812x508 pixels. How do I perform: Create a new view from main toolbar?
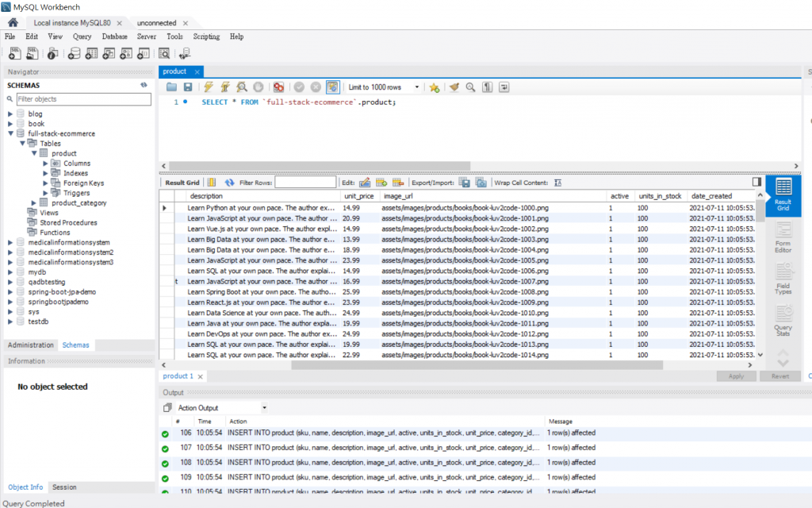point(109,53)
